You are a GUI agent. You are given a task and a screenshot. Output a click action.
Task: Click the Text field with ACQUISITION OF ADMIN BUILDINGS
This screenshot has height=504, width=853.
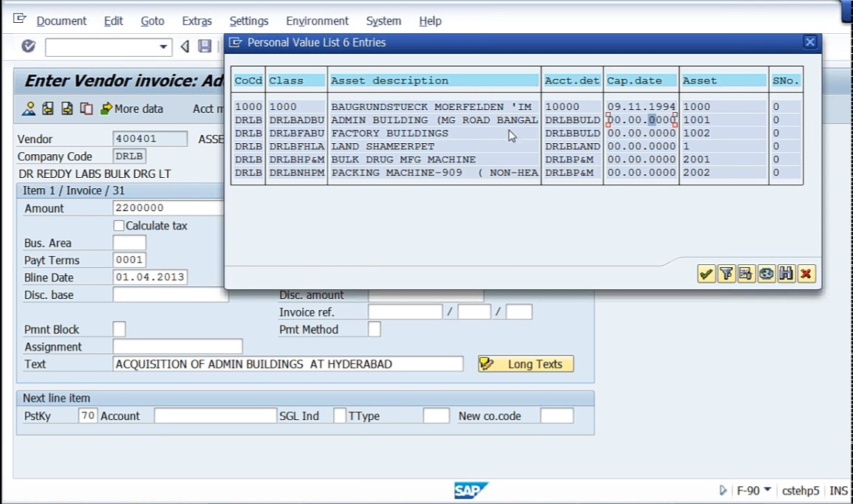[x=288, y=364]
